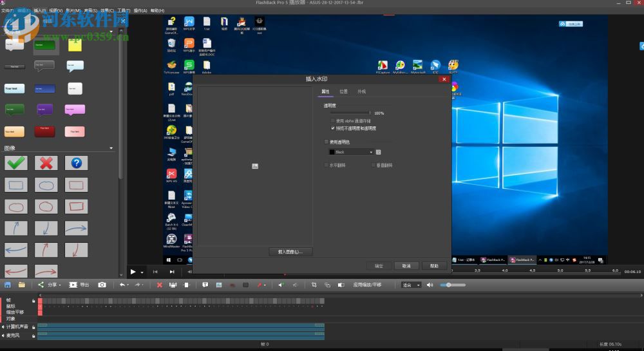Click the 载入图像 button
Viewport: 644px width, 351px height.
[290, 252]
